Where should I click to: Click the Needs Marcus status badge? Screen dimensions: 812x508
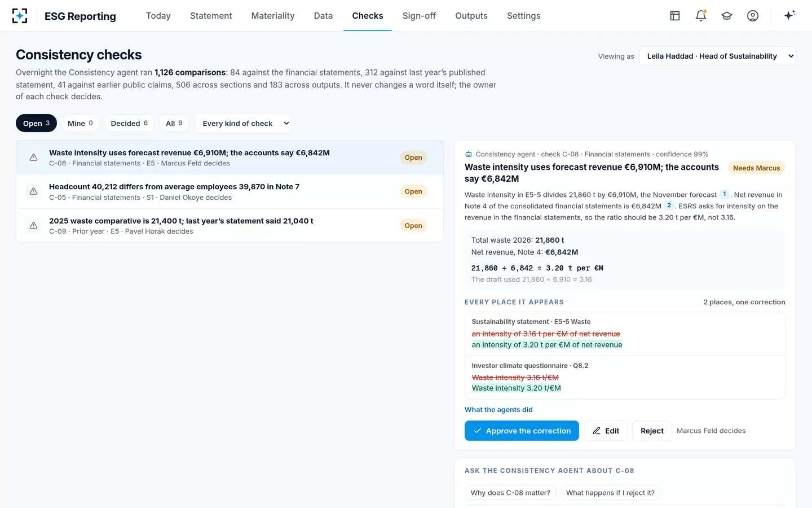[x=756, y=168]
